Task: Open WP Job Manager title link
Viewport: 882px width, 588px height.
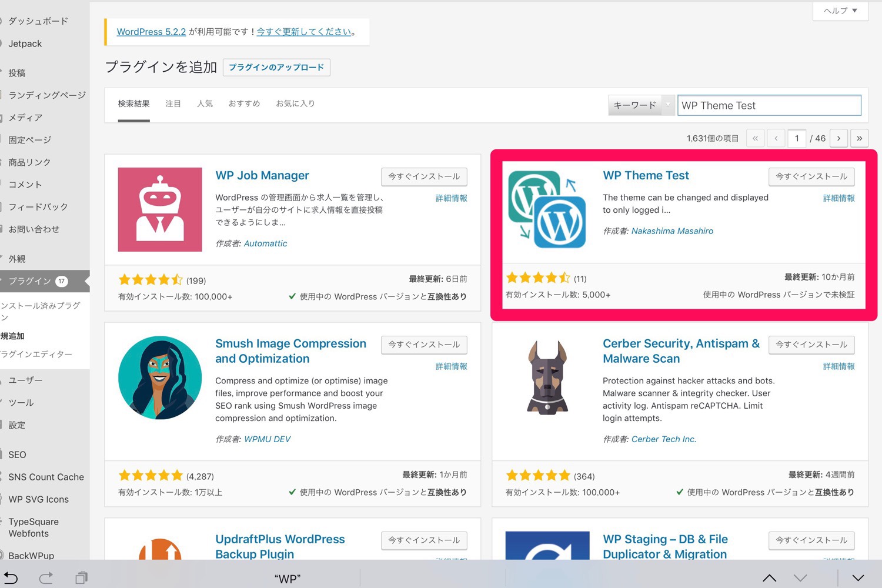Action: (x=262, y=175)
